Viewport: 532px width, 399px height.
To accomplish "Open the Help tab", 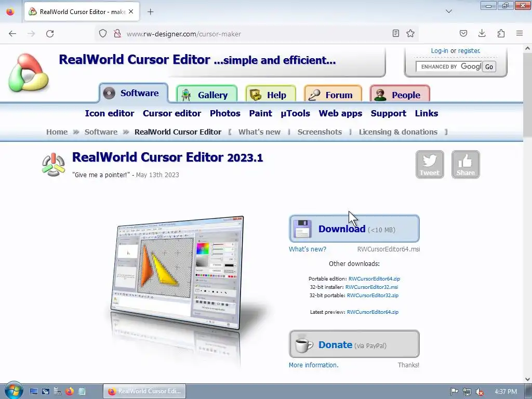I will point(271,95).
